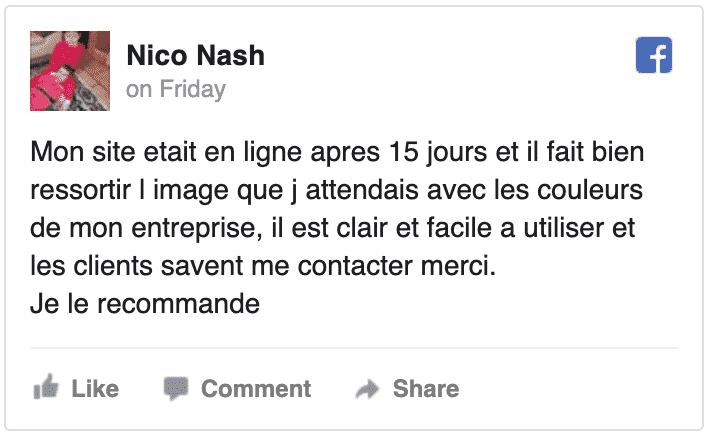Screen dimensions: 708x436
Task: Click the Comment text label
Action: coord(256,389)
